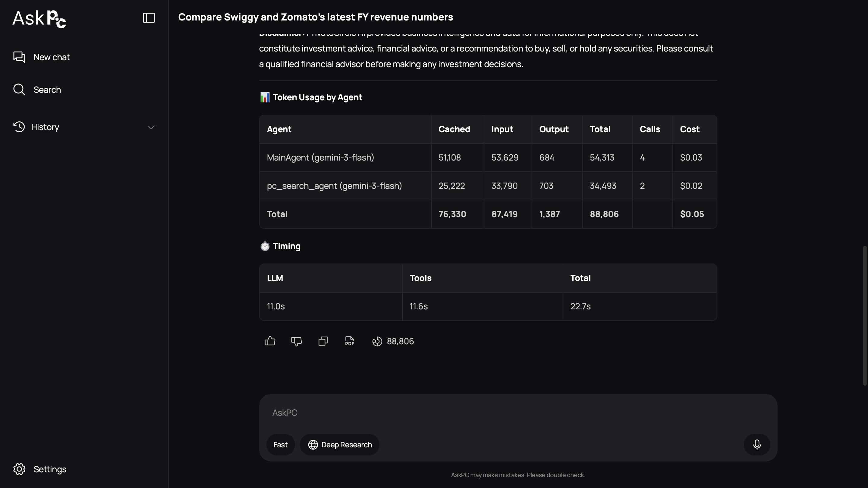Click the History clock icon
868x488 pixels.
point(19,127)
